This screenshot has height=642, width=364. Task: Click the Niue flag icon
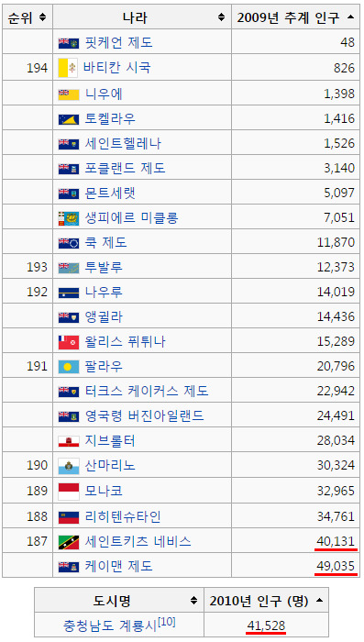[69, 95]
